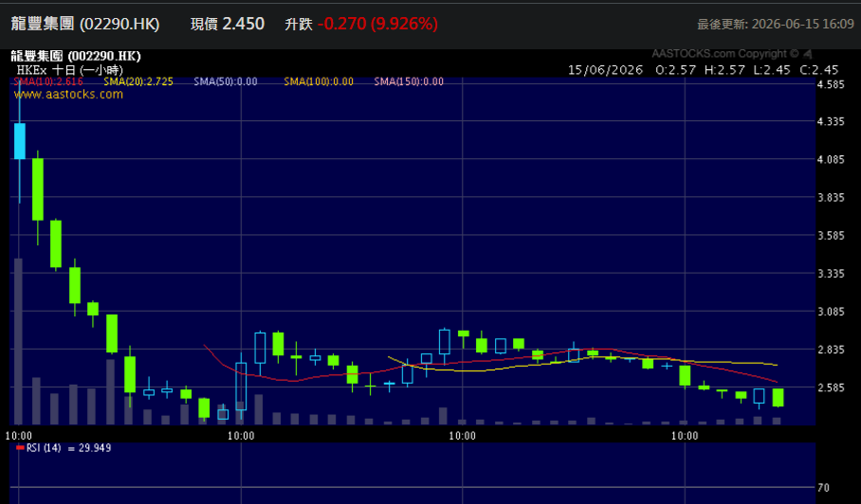Image resolution: width=861 pixels, height=504 pixels.
Task: Click the SMA(20):2.725 legend
Action: (x=138, y=81)
